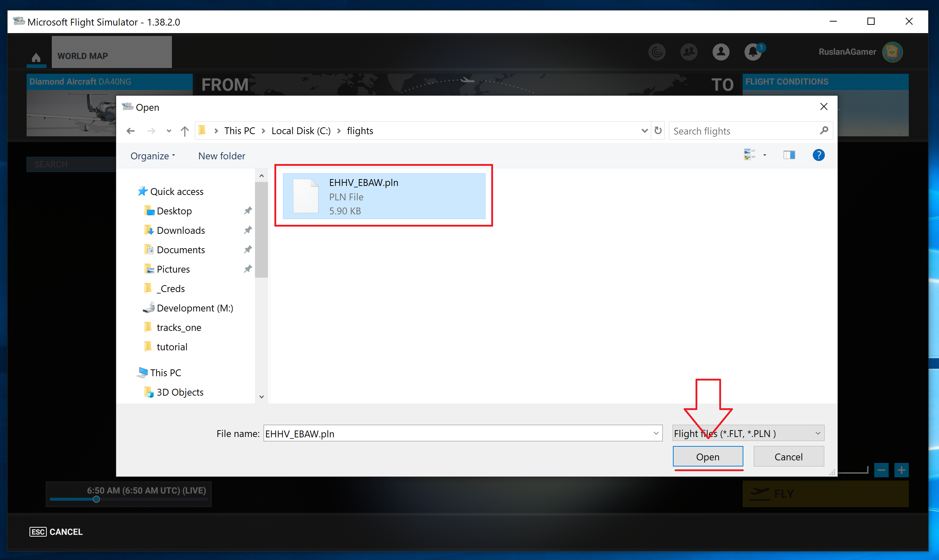Create a New folder
The width and height of the screenshot is (939, 560).
(222, 156)
